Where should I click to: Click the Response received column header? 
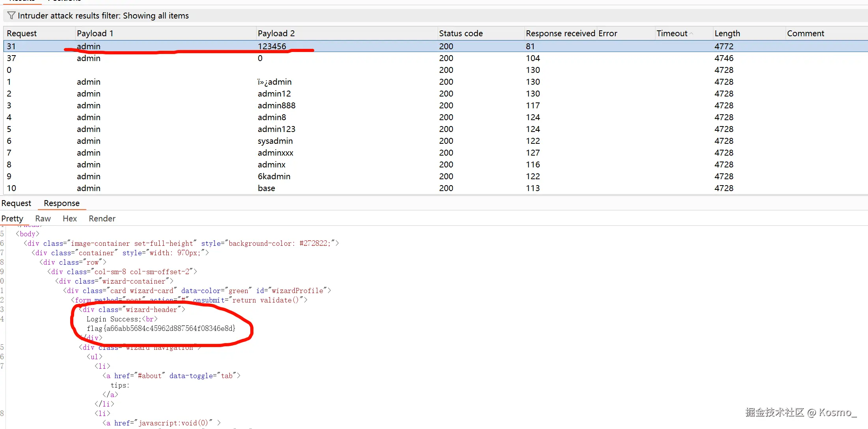click(560, 33)
